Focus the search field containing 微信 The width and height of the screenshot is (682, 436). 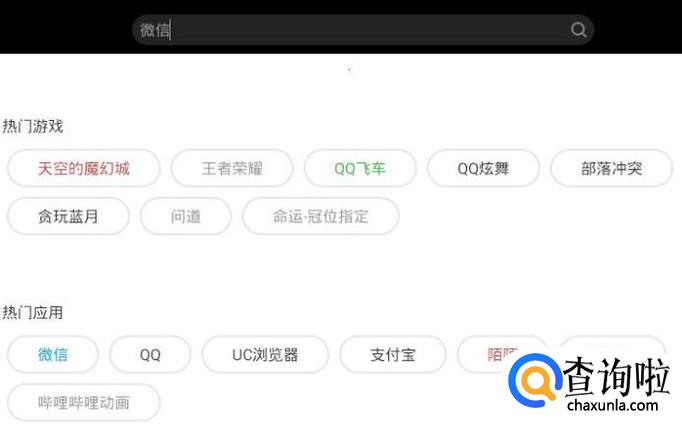[x=363, y=30]
